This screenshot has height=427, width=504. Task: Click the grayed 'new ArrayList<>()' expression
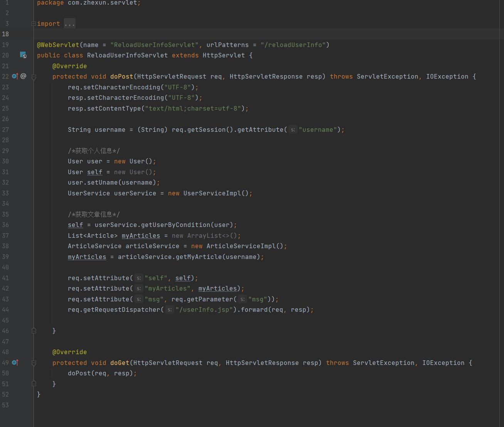point(205,235)
